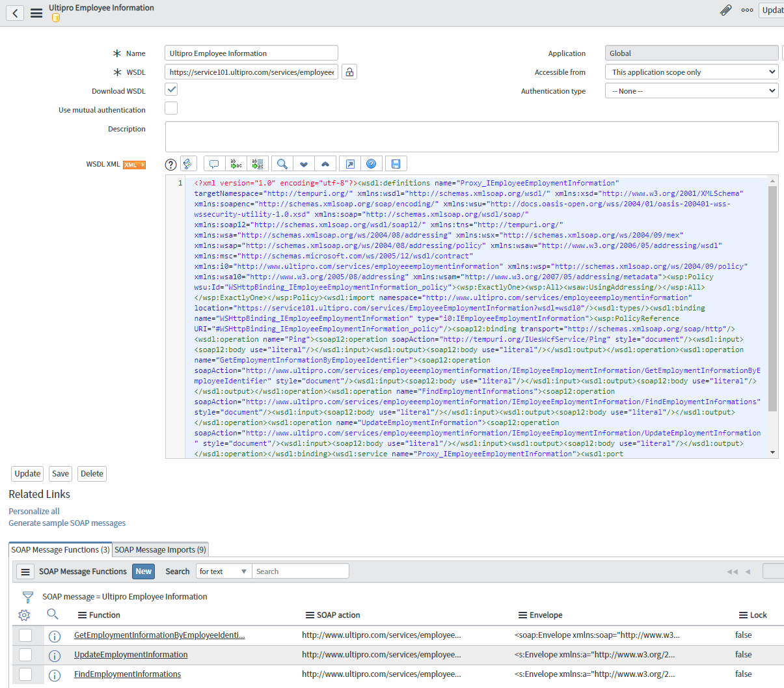Click the Delete button

[x=92, y=474]
